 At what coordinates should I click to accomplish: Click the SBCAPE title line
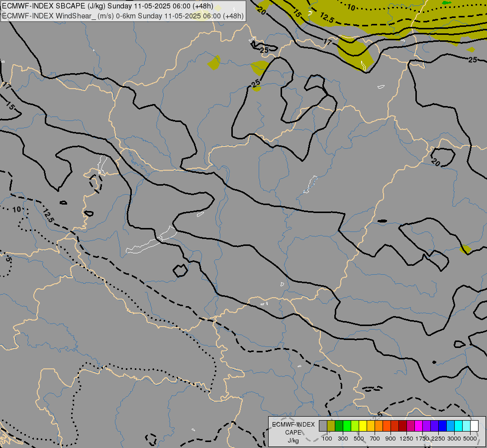point(107,6)
